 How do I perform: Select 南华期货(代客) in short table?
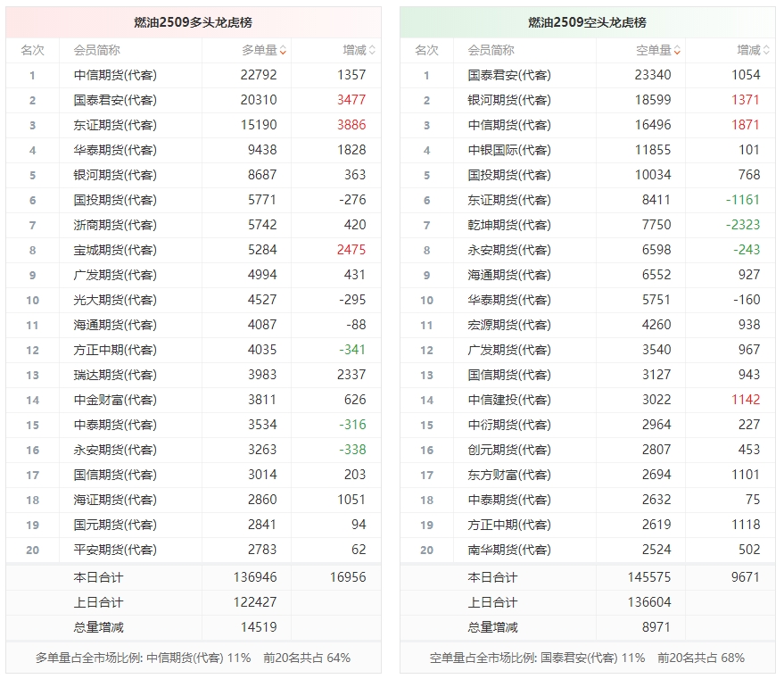(x=509, y=550)
